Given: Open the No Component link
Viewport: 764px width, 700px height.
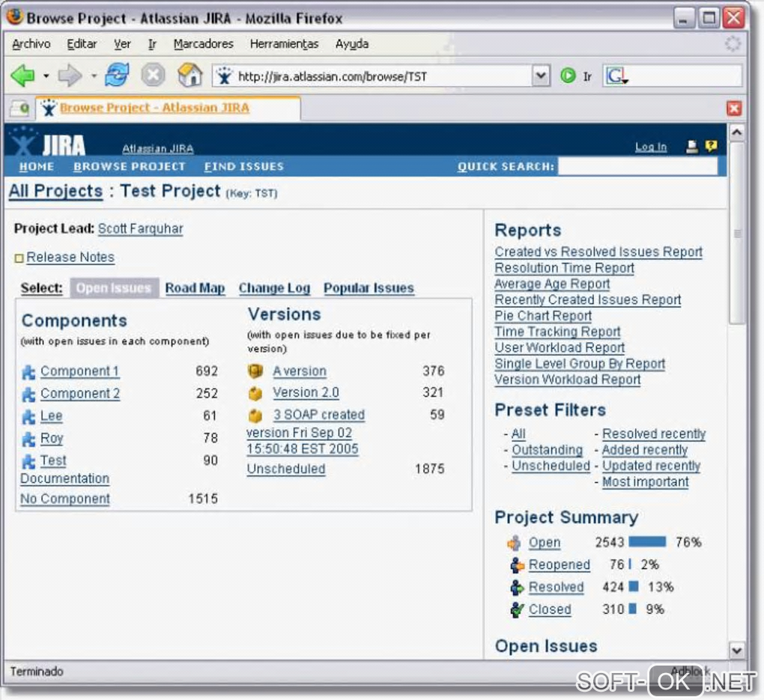Looking at the screenshot, I should (x=65, y=499).
